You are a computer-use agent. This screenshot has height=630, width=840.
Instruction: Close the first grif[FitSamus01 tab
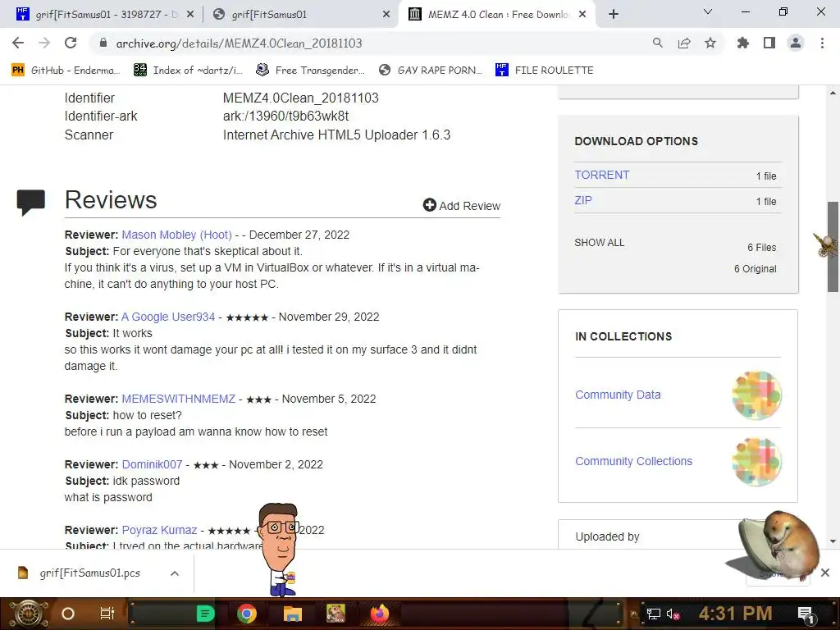190,15
